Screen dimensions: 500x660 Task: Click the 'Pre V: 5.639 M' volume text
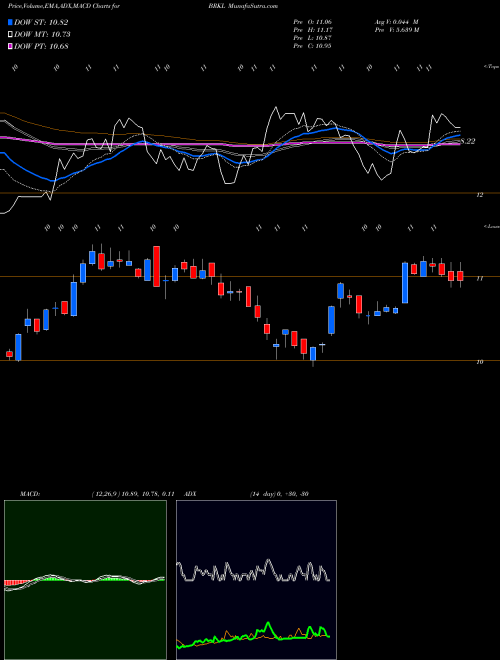coord(396,30)
